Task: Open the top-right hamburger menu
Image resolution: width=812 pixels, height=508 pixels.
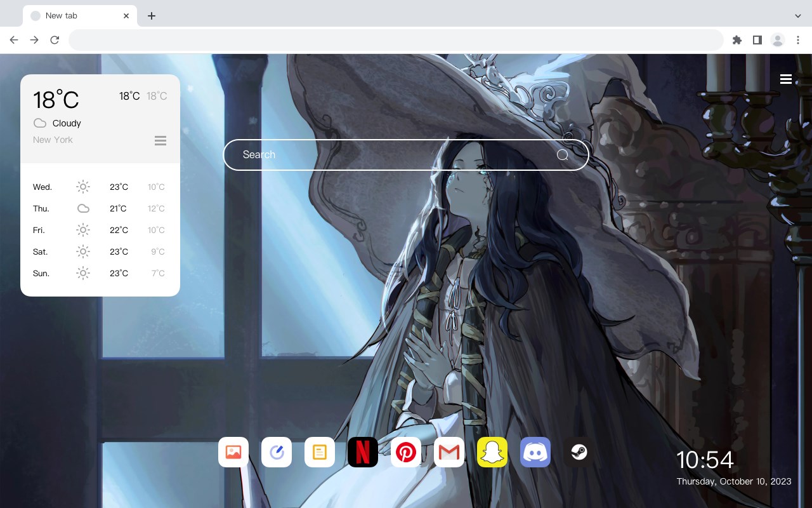Action: tap(786, 79)
